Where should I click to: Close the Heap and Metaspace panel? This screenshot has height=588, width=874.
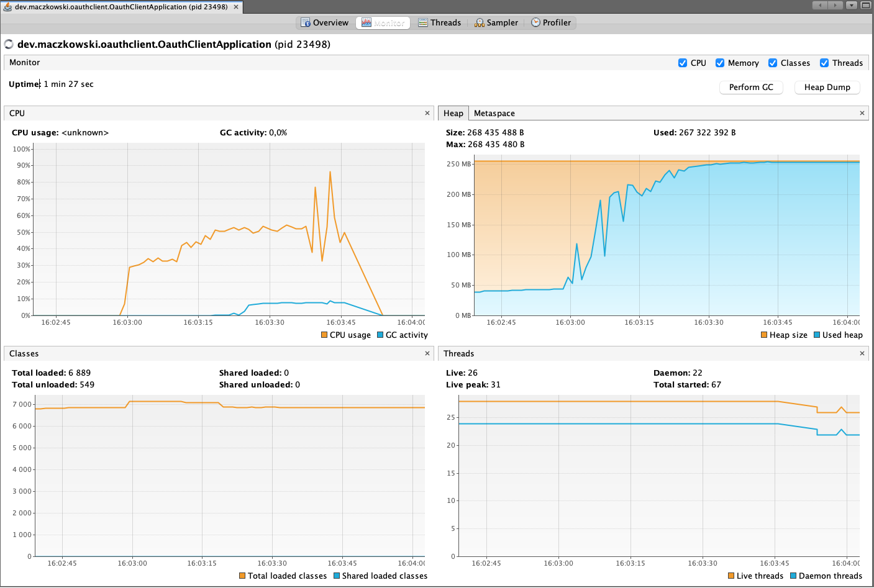[x=862, y=113]
